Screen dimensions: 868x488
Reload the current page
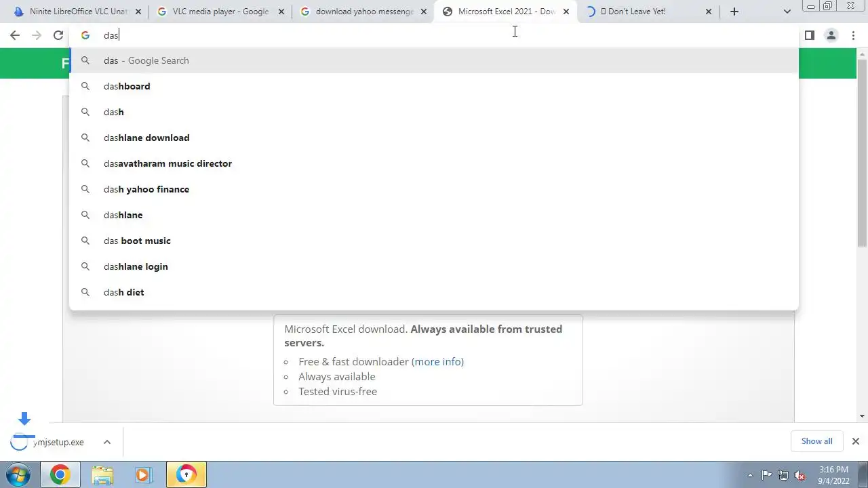[x=58, y=35]
